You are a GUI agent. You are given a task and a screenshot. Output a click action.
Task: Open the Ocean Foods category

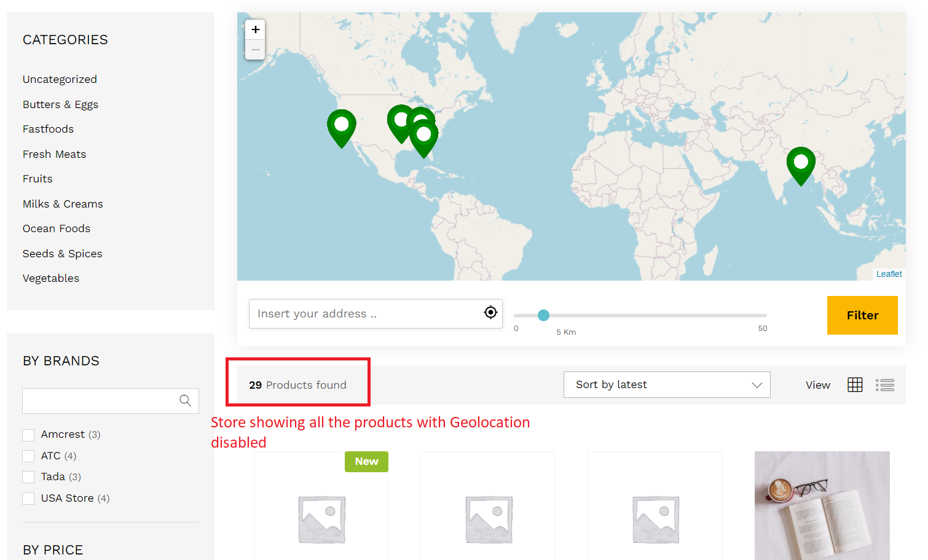tap(56, 228)
